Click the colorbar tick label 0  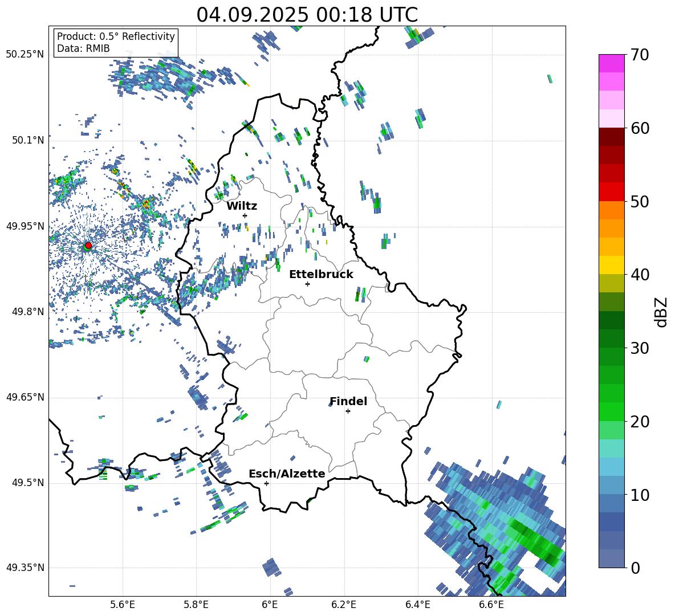[635, 568]
